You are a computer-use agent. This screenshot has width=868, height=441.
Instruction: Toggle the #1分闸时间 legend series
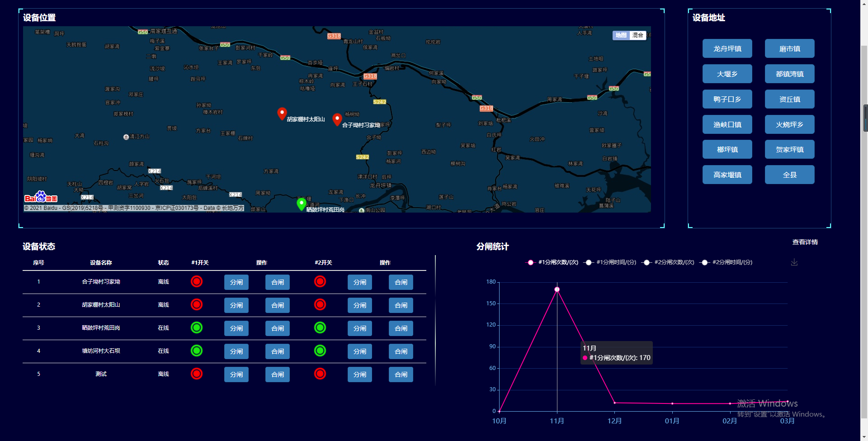click(610, 262)
